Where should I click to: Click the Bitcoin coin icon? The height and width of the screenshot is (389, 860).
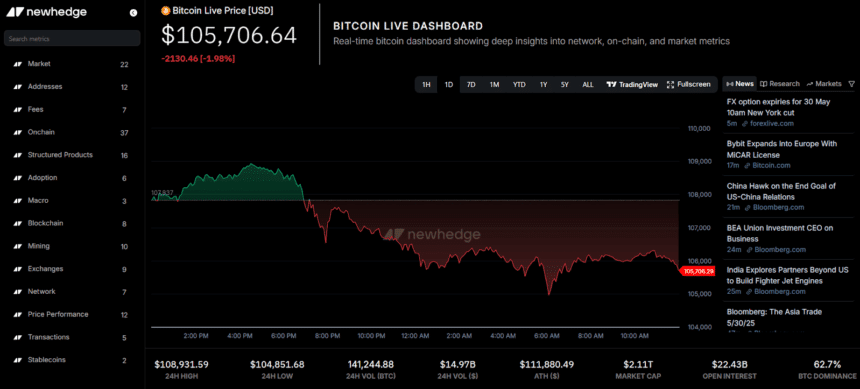coord(165,10)
